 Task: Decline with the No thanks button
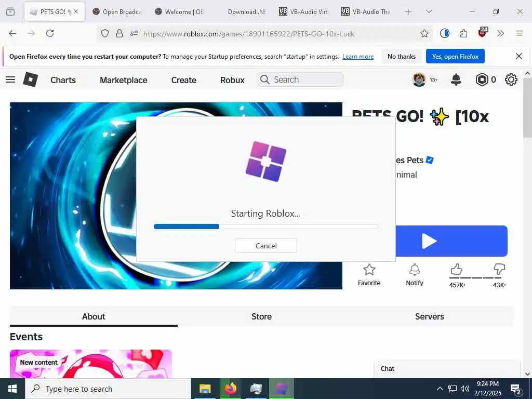coord(402,56)
